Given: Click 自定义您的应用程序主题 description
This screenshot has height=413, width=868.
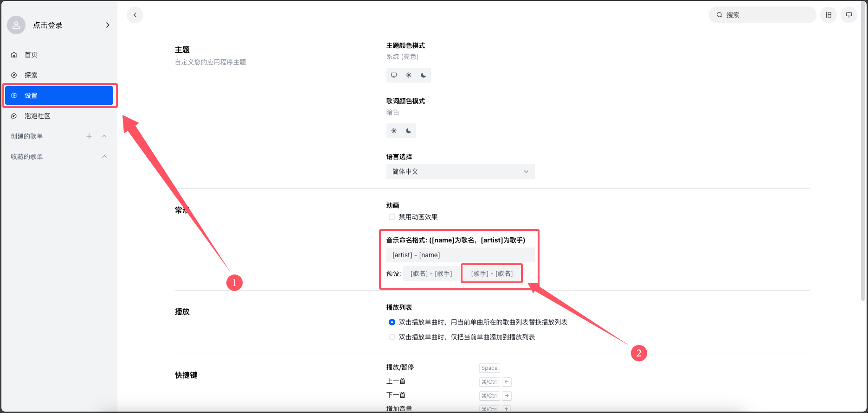Looking at the screenshot, I should tap(211, 62).
